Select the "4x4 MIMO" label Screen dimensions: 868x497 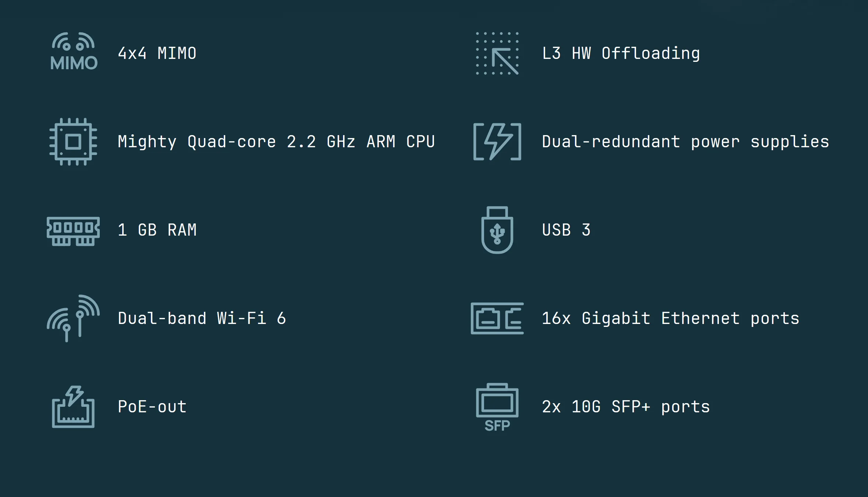tap(157, 53)
